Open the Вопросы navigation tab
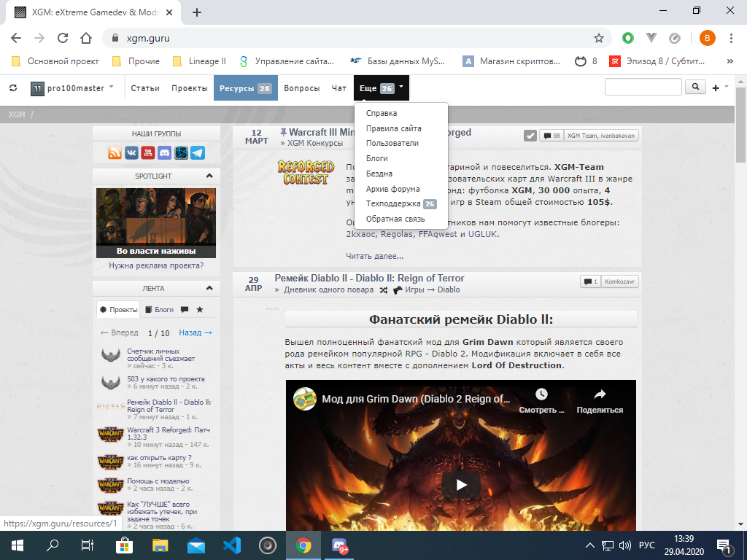 pos(301,88)
